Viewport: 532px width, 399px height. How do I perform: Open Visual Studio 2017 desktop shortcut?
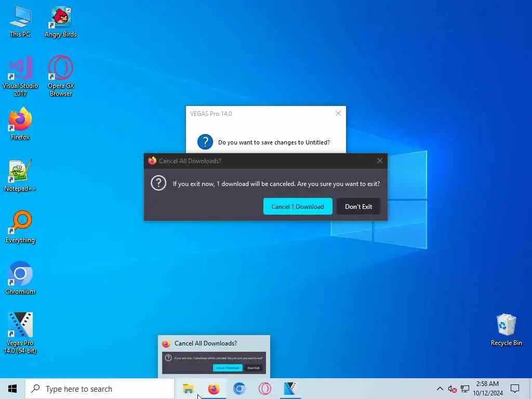point(20,76)
